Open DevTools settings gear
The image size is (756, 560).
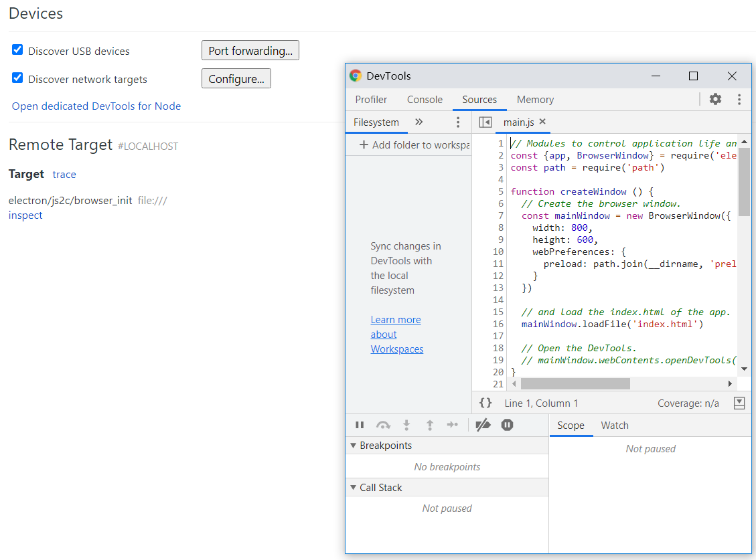tap(715, 100)
